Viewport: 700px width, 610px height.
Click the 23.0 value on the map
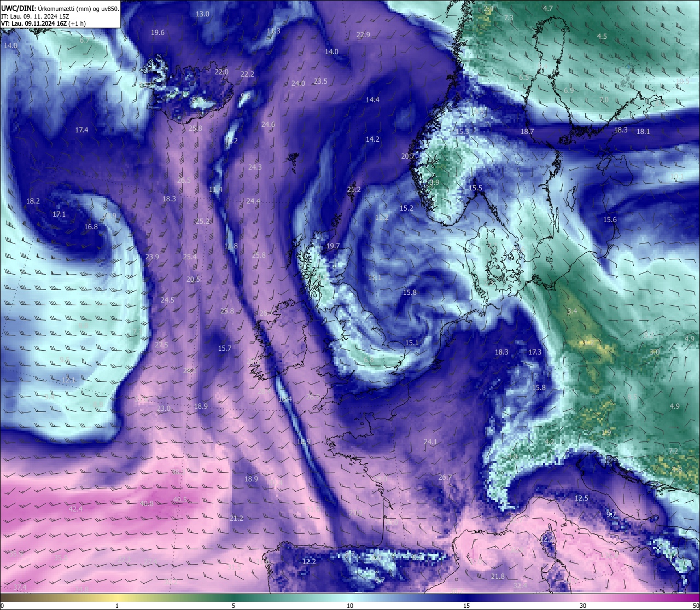(164, 408)
